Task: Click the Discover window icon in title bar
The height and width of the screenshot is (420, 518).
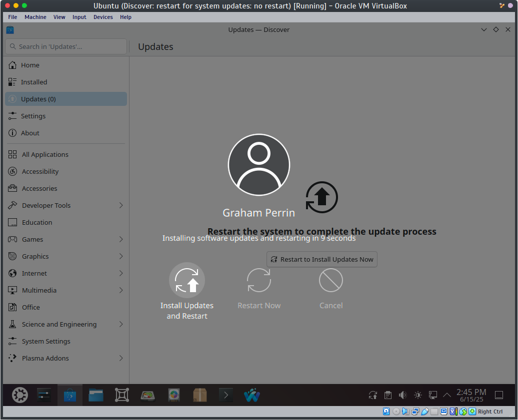Action: click(x=10, y=30)
